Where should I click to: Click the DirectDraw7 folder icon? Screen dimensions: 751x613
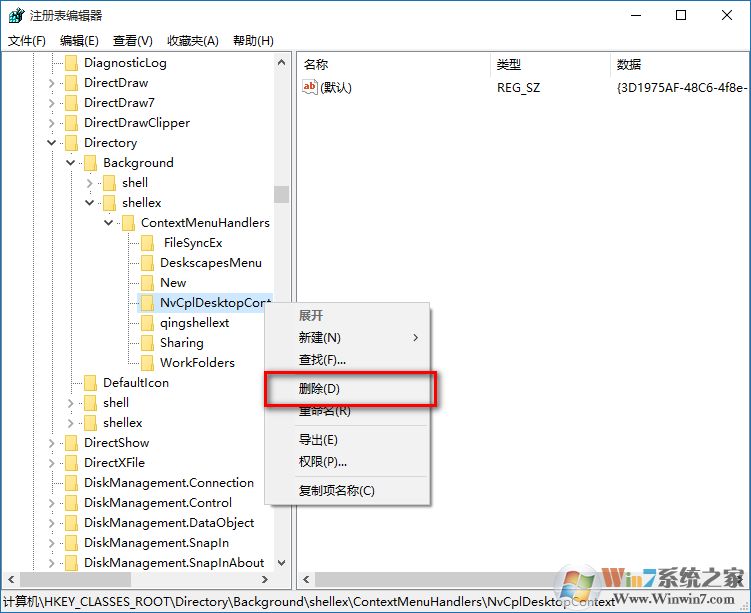[x=71, y=103]
